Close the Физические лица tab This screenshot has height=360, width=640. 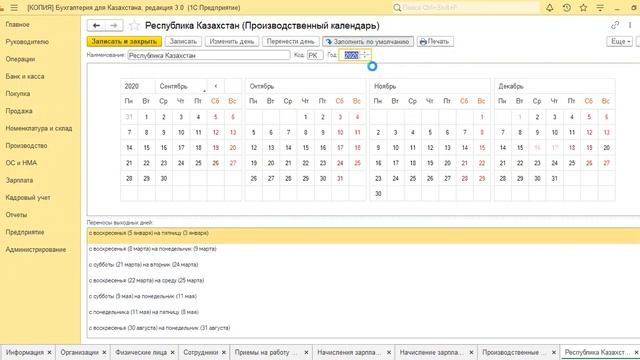pos(172,352)
